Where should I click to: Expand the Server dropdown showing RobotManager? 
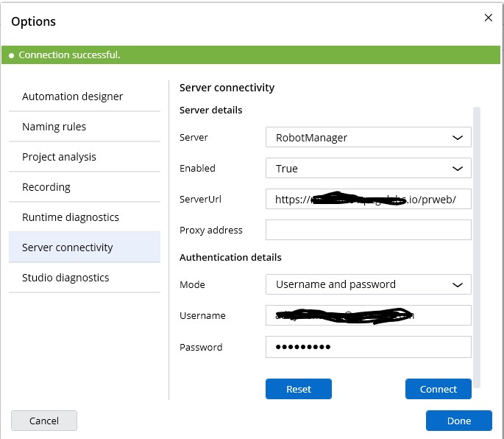[x=368, y=138]
